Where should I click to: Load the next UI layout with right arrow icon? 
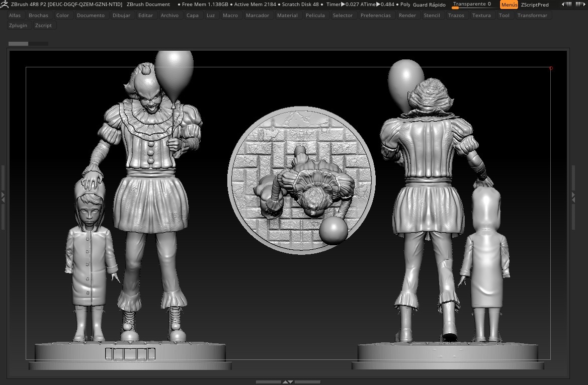[x=581, y=5]
